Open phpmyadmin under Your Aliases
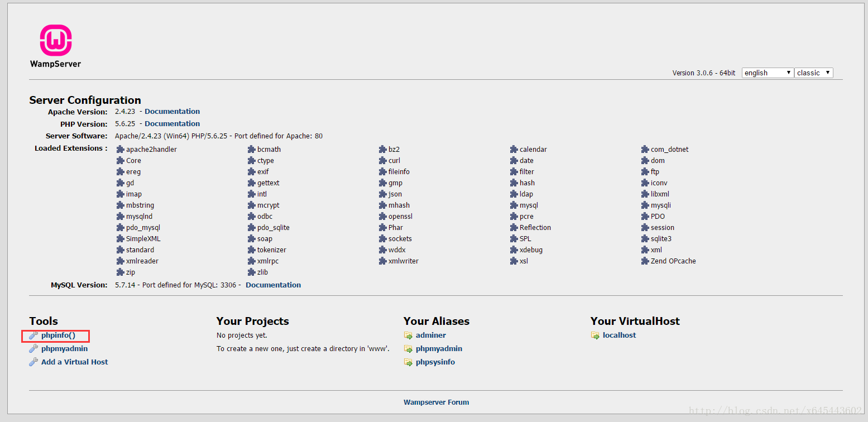 point(439,349)
